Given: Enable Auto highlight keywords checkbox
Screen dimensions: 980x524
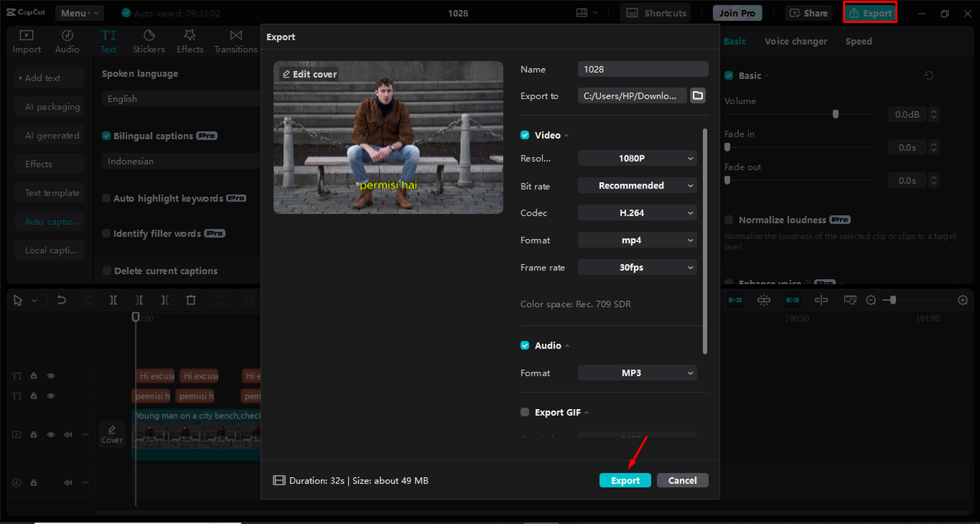Looking at the screenshot, I should (x=106, y=198).
